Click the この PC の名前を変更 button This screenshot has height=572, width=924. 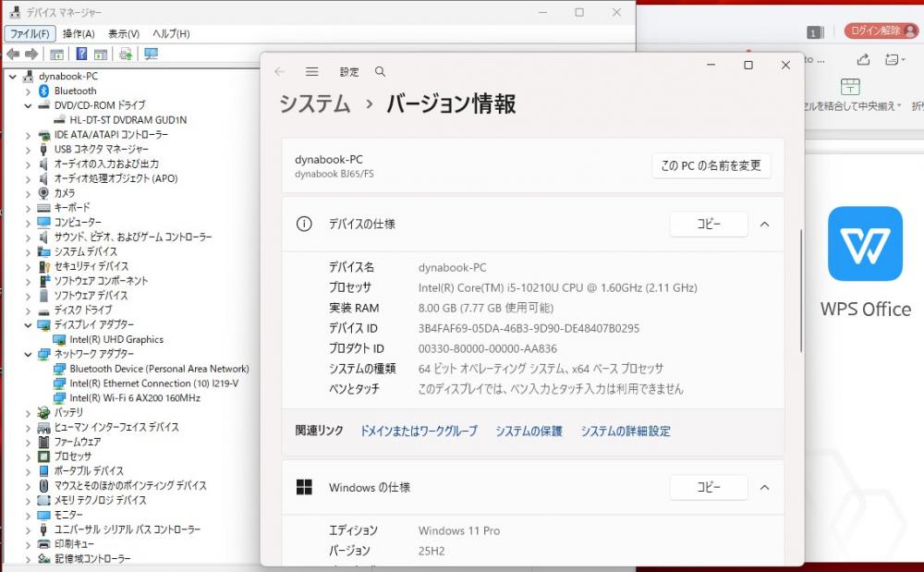tap(711, 165)
